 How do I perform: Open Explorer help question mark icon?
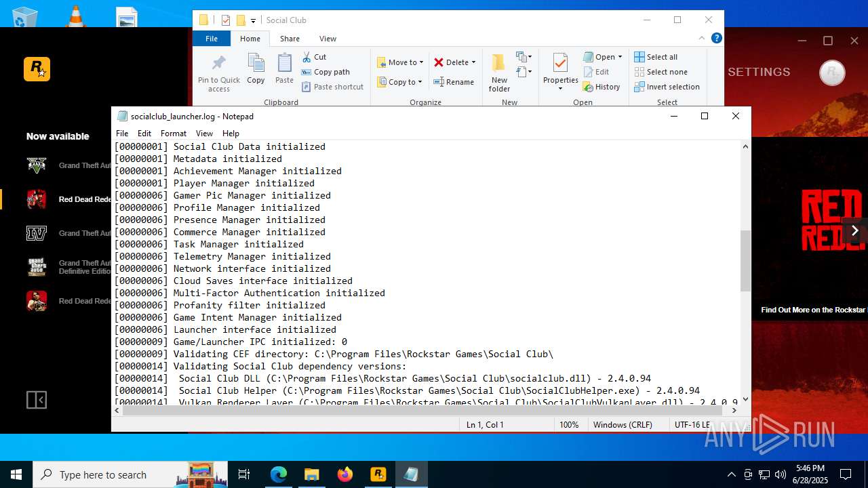point(716,38)
